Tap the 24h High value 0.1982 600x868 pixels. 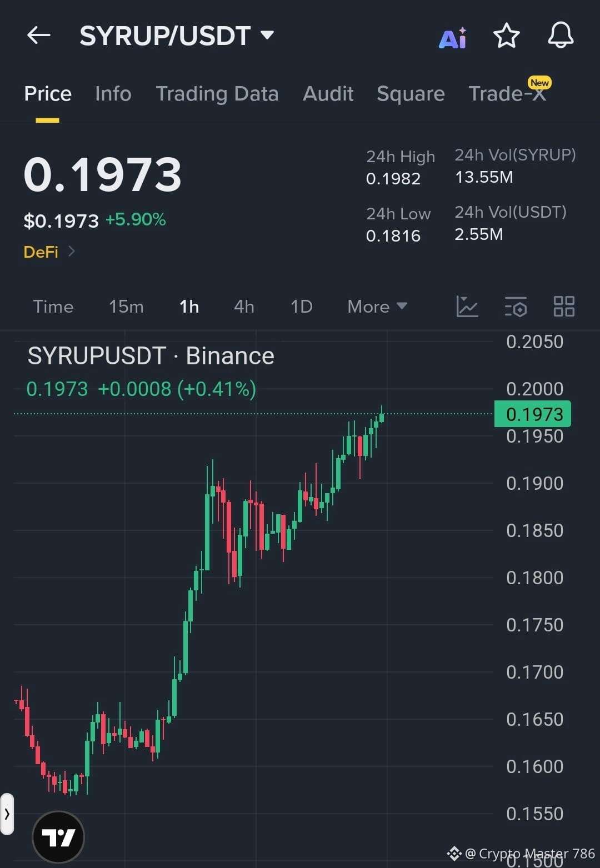(393, 179)
